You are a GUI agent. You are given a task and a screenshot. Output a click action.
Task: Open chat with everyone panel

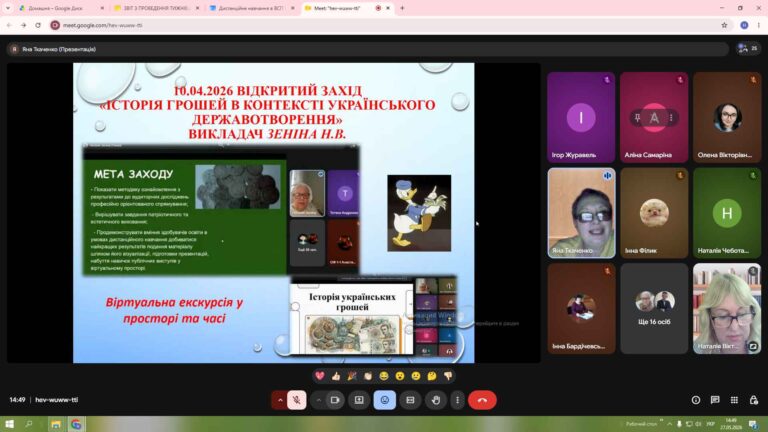715,400
